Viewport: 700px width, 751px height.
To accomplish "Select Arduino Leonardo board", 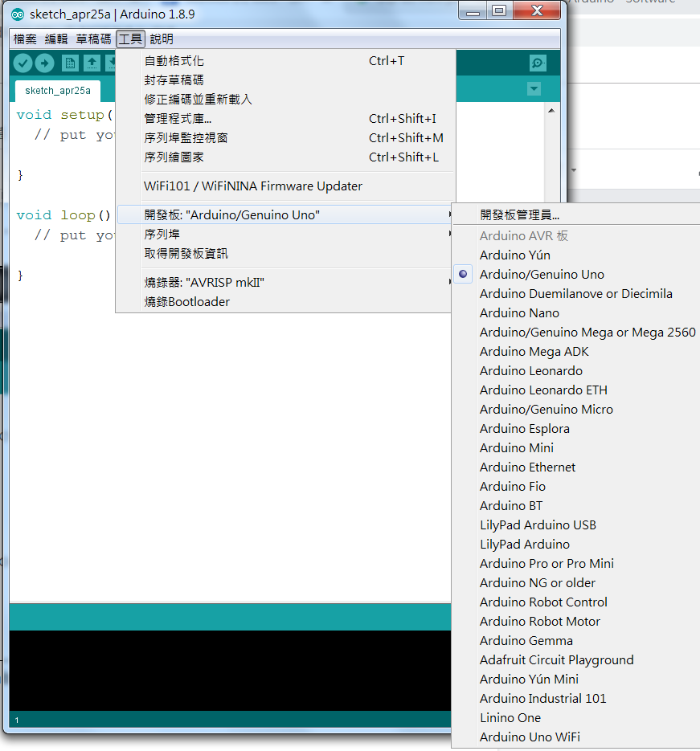I will click(x=576, y=371).
